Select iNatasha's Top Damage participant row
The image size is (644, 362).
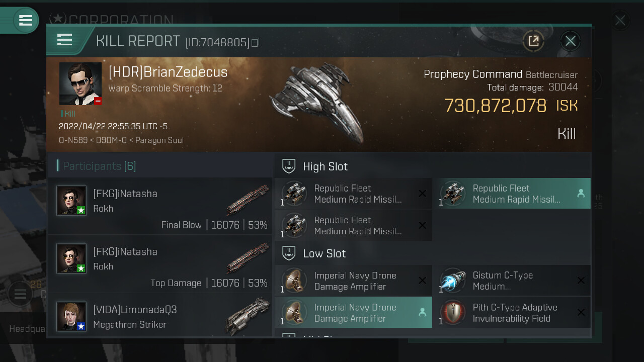tap(160, 264)
